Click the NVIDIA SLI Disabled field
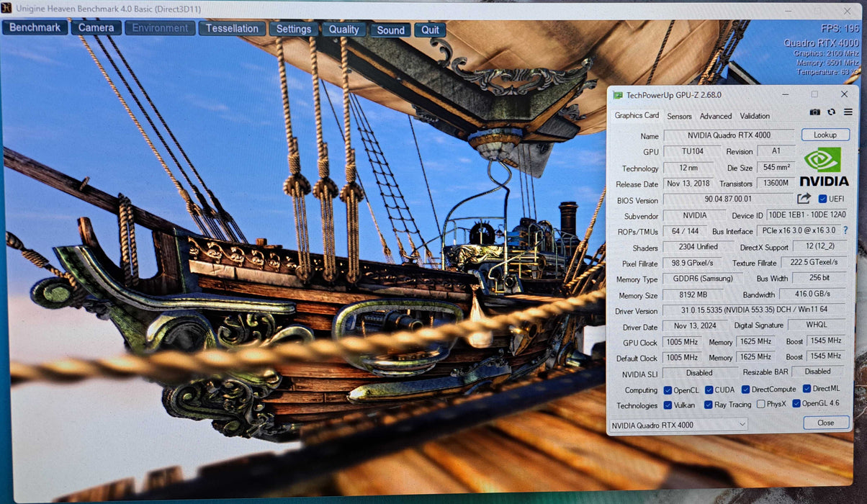Viewport: 867px width, 504px height. pos(700,373)
